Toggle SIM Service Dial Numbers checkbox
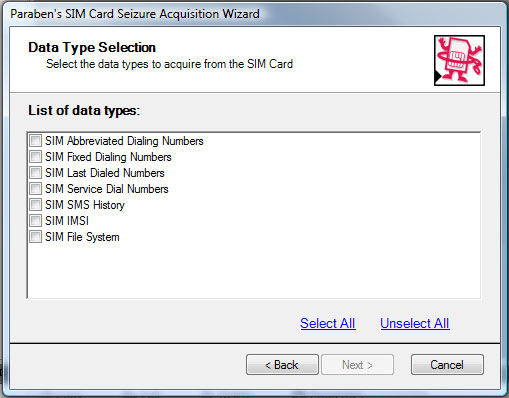The width and height of the screenshot is (509, 398). [x=35, y=188]
